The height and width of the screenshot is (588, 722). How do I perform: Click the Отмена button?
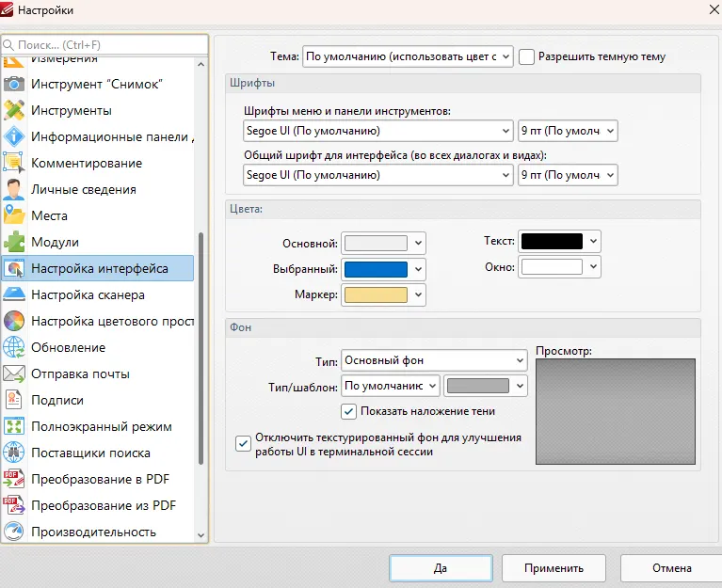pos(671,567)
